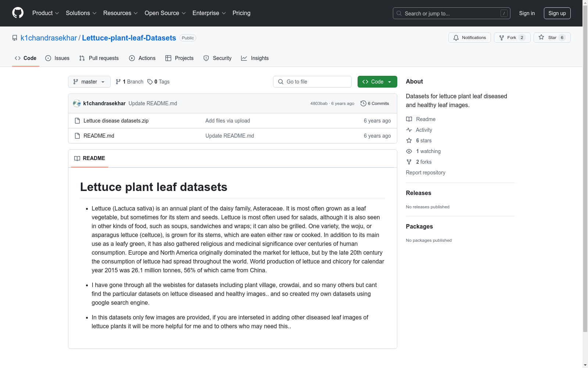Expand the Enterprise menu

click(x=209, y=13)
